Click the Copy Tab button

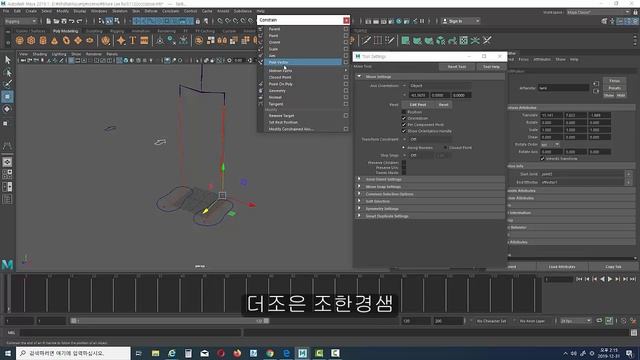(x=613, y=267)
